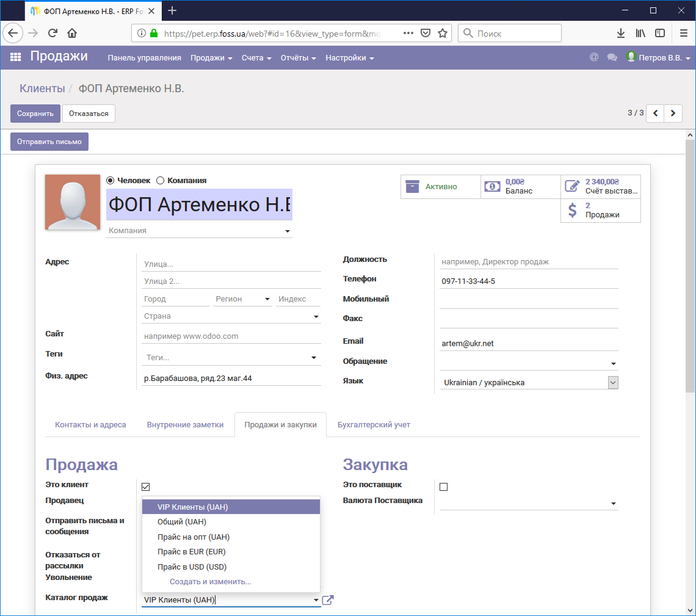Viewport: 696px width, 616px height.
Task: Open the Продажи top menu
Action: pyautogui.click(x=211, y=58)
